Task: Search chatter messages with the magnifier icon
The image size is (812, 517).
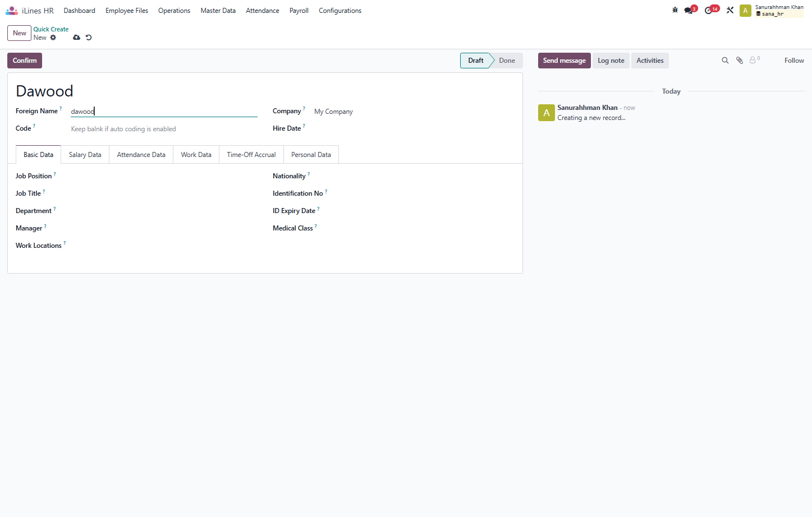Action: tap(725, 61)
